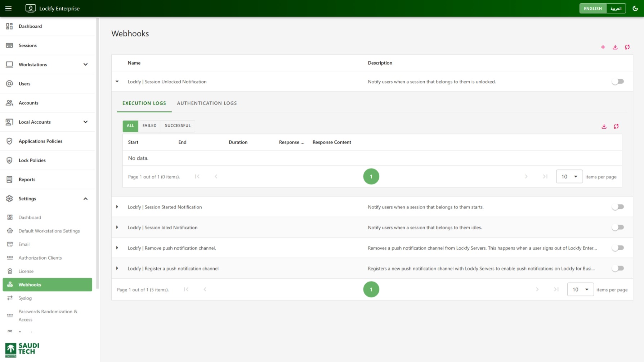Image resolution: width=644 pixels, height=362 pixels.
Task: Select the Execution Logs tab
Action: point(144,103)
